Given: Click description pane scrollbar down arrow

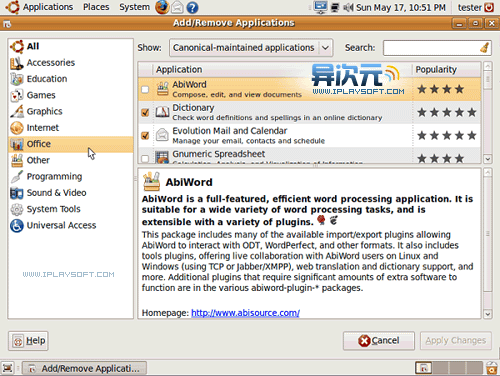Looking at the screenshot, I should [487, 314].
